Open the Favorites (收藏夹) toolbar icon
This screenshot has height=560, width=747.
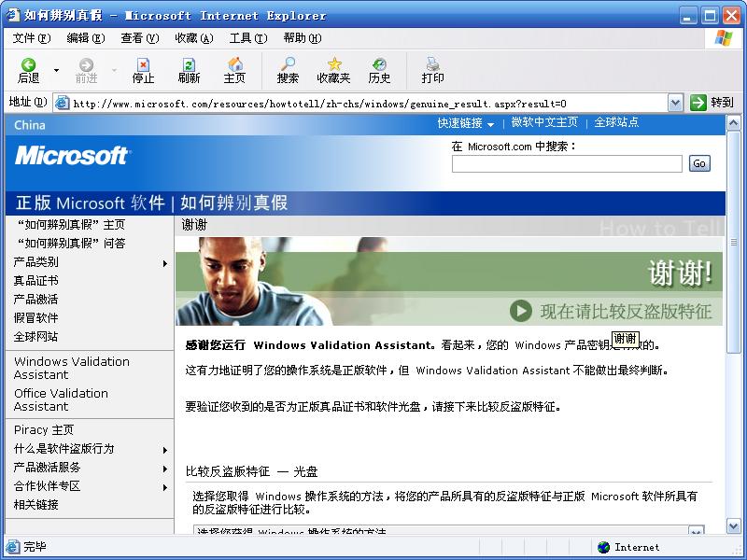pyautogui.click(x=333, y=71)
